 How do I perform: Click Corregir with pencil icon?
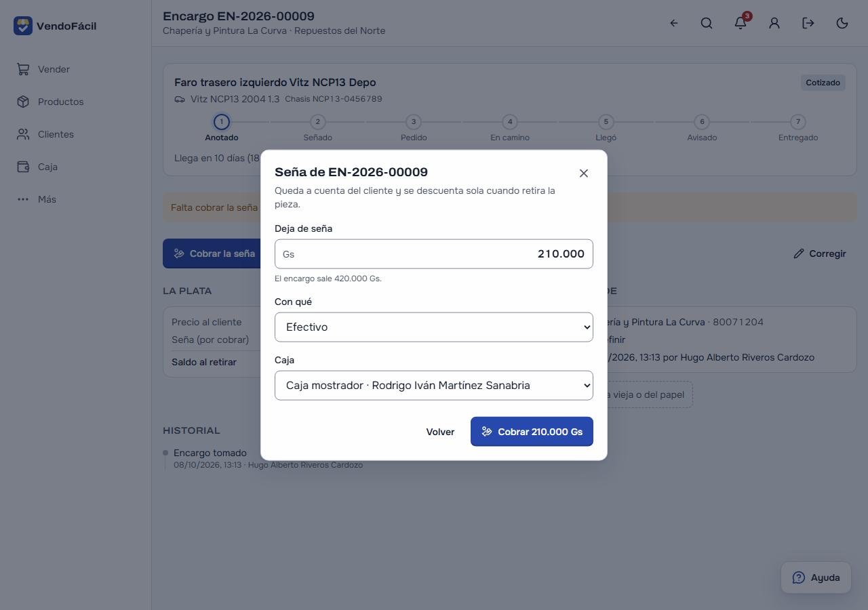[820, 253]
